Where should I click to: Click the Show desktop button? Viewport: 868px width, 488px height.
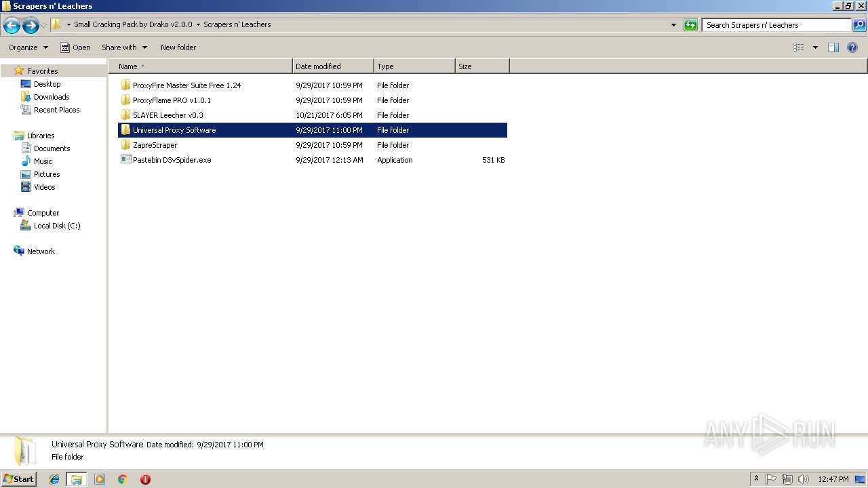click(x=861, y=479)
